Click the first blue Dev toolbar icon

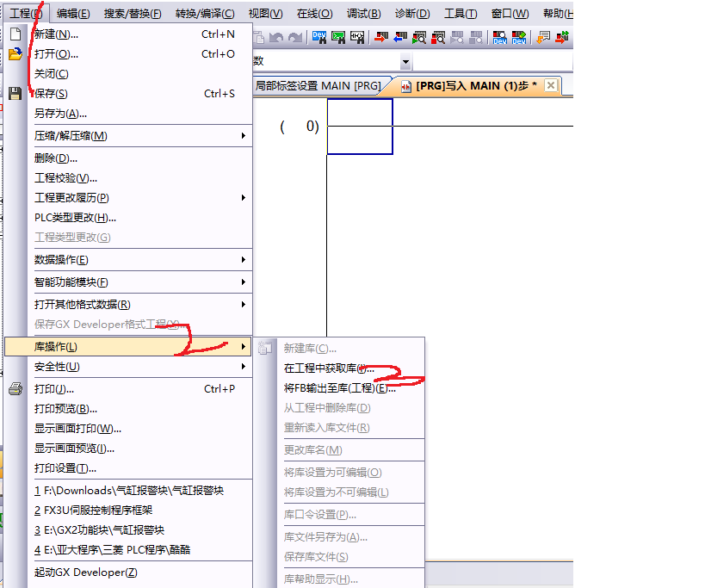coord(319,37)
